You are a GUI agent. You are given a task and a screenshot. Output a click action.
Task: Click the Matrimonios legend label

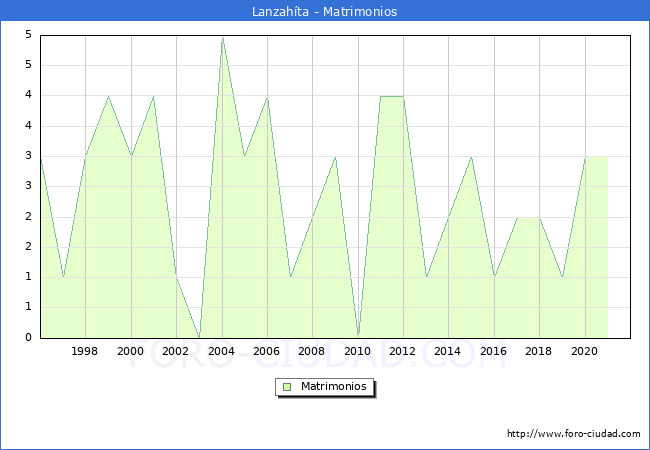[x=334, y=387]
